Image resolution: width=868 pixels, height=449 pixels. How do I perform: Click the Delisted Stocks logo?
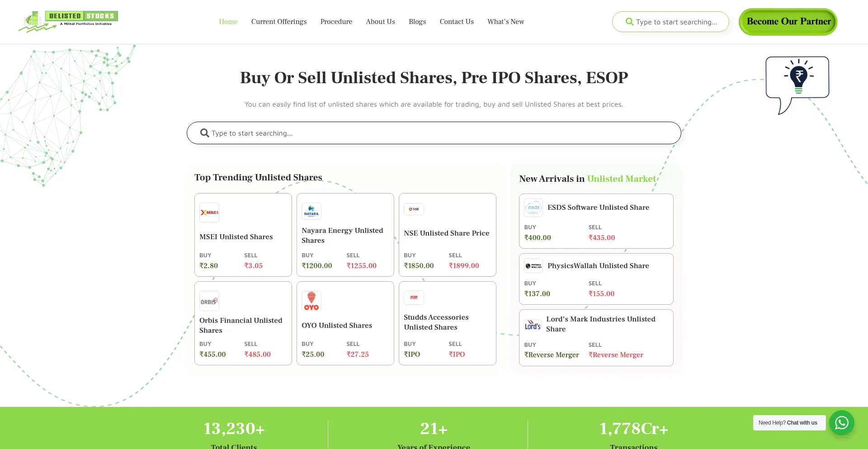click(68, 21)
